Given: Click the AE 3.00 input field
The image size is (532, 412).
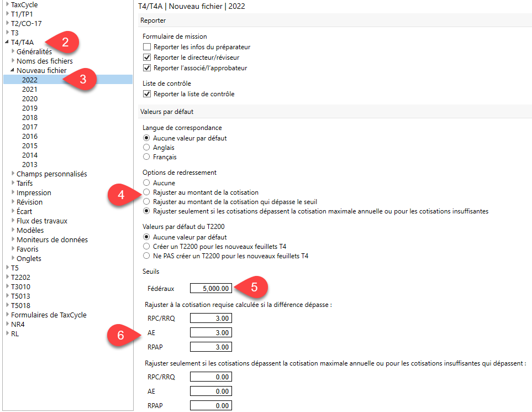Looking at the screenshot, I should point(210,332).
